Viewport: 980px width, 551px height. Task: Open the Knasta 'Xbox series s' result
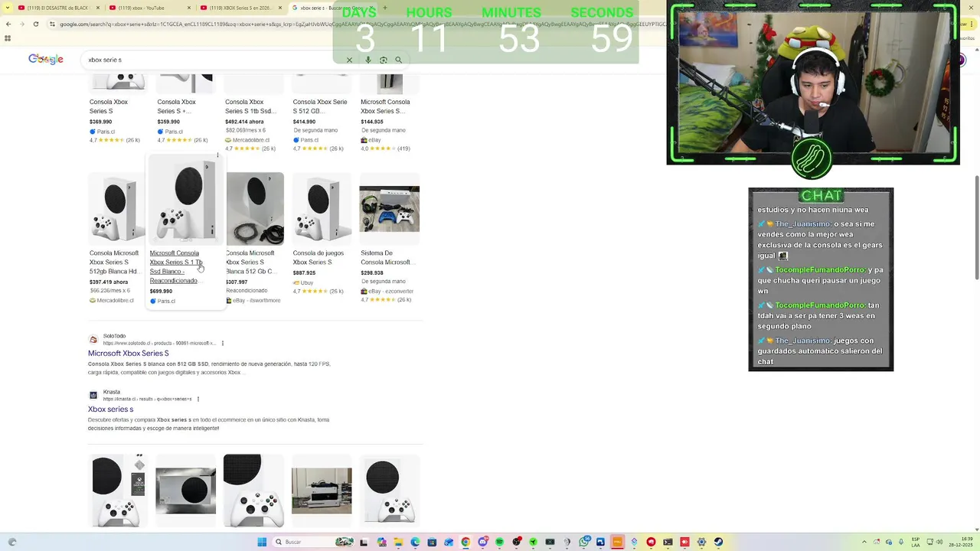110,409
